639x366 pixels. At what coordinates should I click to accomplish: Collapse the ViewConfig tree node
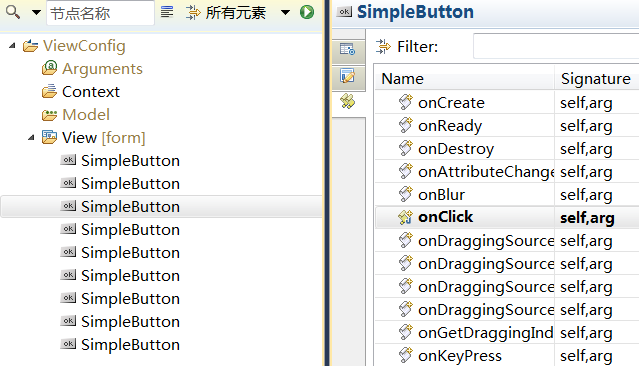click(x=12, y=46)
